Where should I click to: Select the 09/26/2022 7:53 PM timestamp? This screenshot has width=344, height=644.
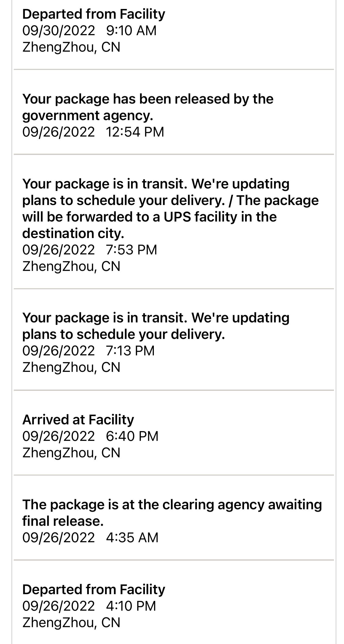89,250
